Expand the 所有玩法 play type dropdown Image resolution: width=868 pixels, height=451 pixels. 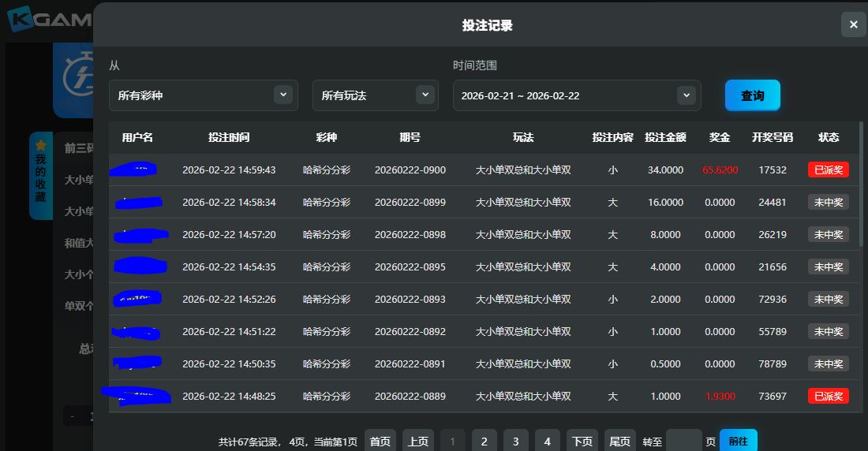coord(375,95)
